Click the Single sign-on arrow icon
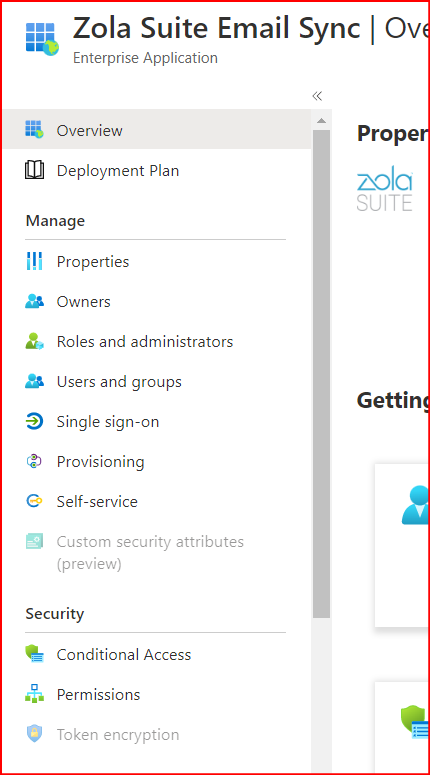430x775 pixels. coord(34,422)
